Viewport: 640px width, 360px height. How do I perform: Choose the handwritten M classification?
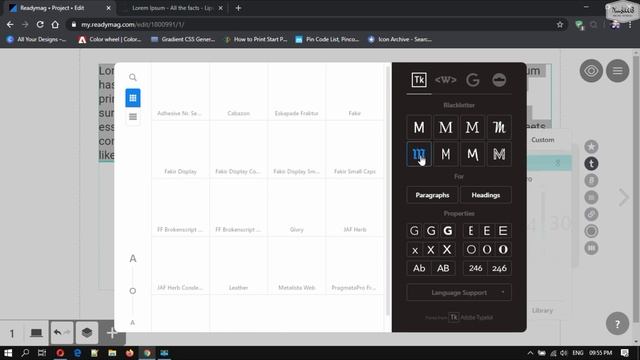(472, 154)
